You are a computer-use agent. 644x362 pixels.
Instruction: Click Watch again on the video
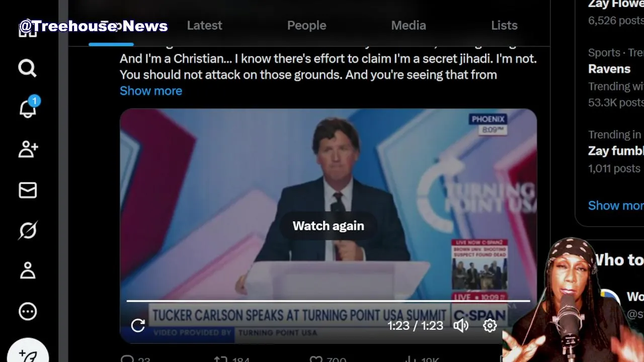pyautogui.click(x=328, y=226)
